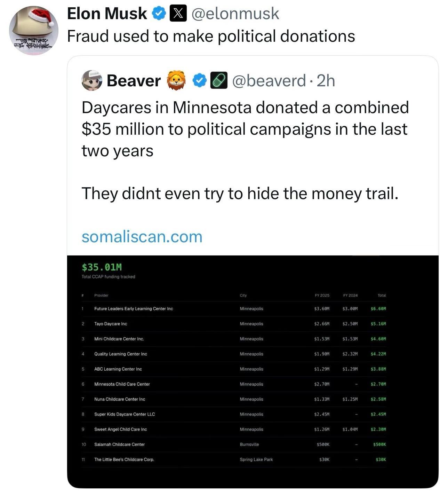The width and height of the screenshot is (448, 496).
Task: Click Elon Musk's blue verified badge
Action: pos(159,14)
